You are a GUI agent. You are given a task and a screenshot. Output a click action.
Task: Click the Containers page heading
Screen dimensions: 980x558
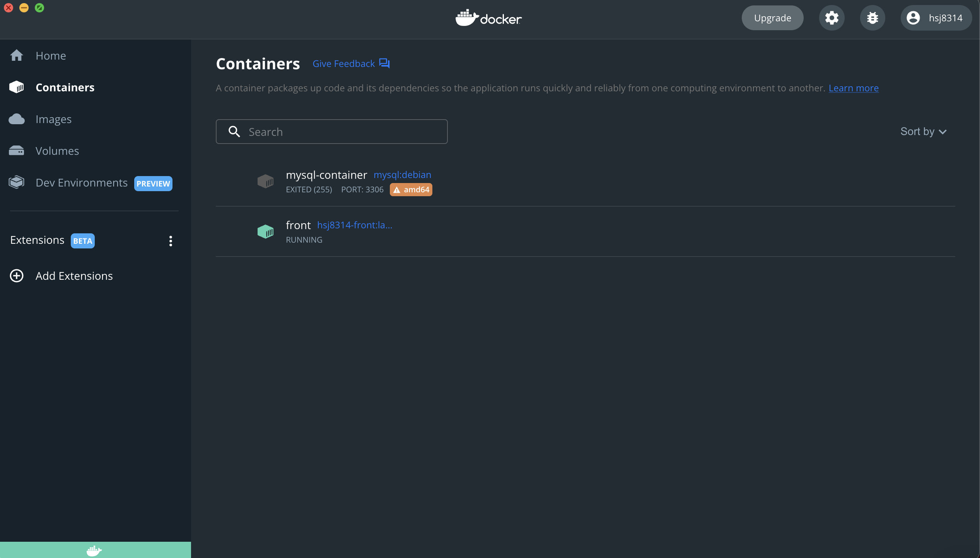(258, 64)
